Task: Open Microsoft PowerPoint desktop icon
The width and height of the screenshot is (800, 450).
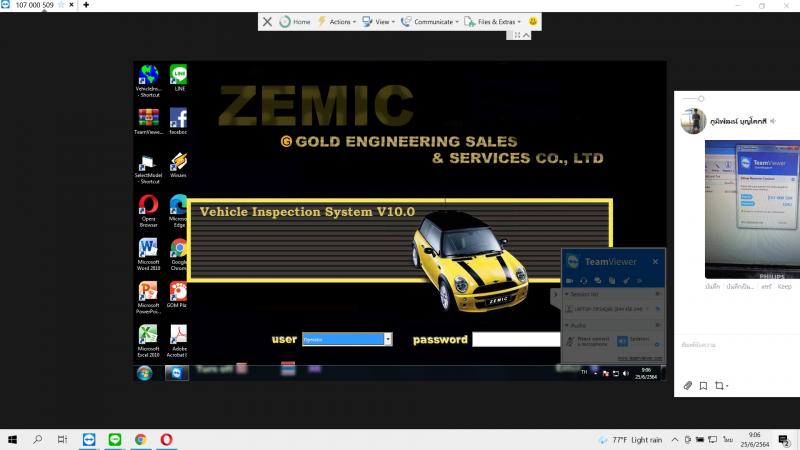Action: (x=148, y=297)
